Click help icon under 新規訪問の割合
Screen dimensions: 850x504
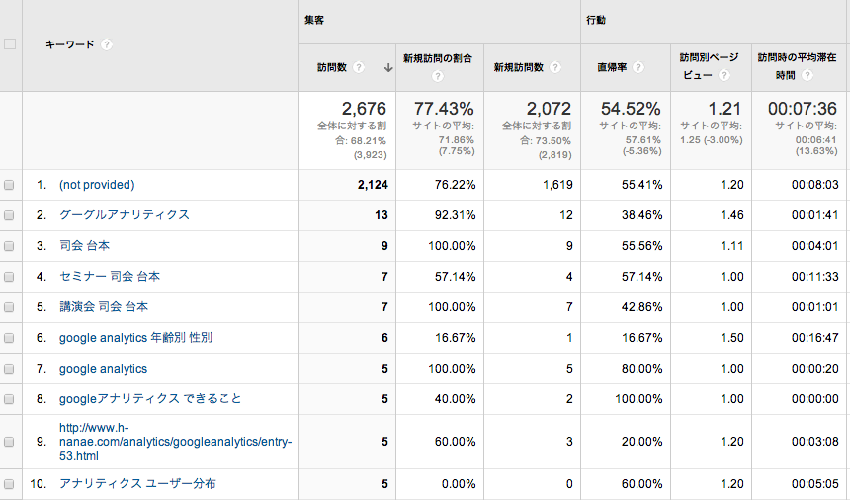point(438,76)
